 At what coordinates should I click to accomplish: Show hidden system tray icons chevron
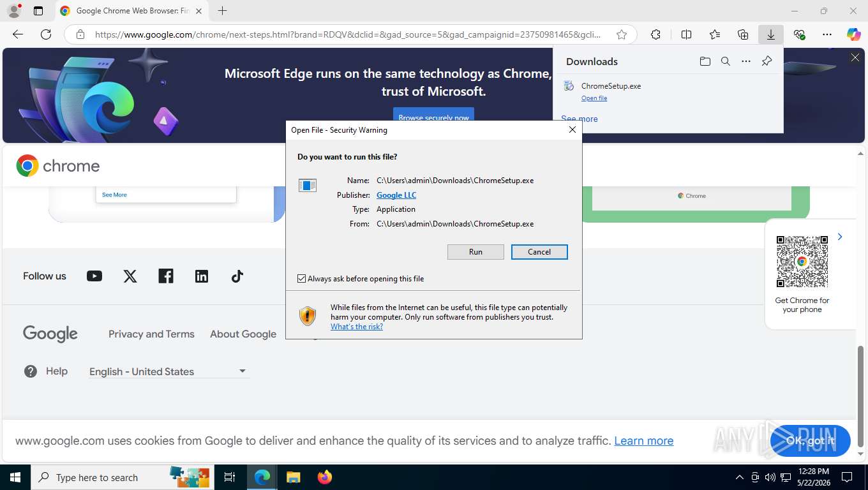[740, 477]
